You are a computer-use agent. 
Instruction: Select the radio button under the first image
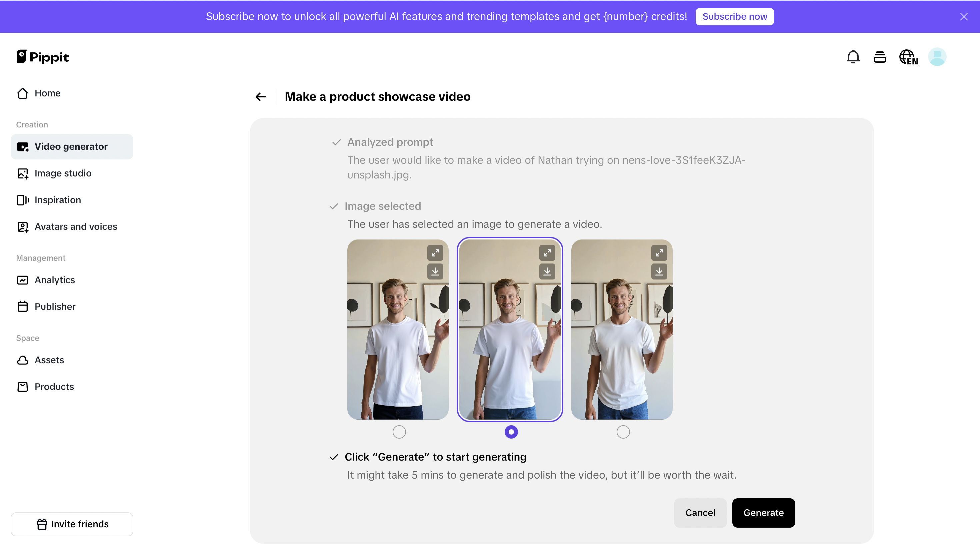[x=399, y=432]
